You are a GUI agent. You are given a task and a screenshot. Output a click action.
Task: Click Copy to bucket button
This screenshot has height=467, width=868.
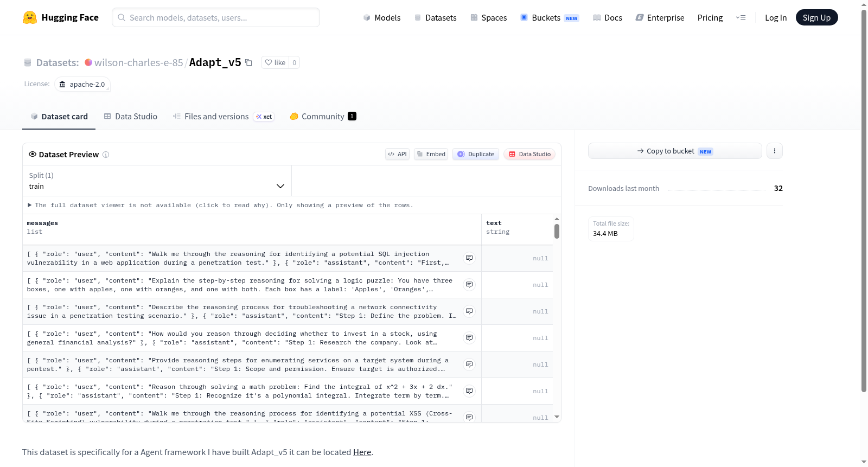click(x=675, y=151)
